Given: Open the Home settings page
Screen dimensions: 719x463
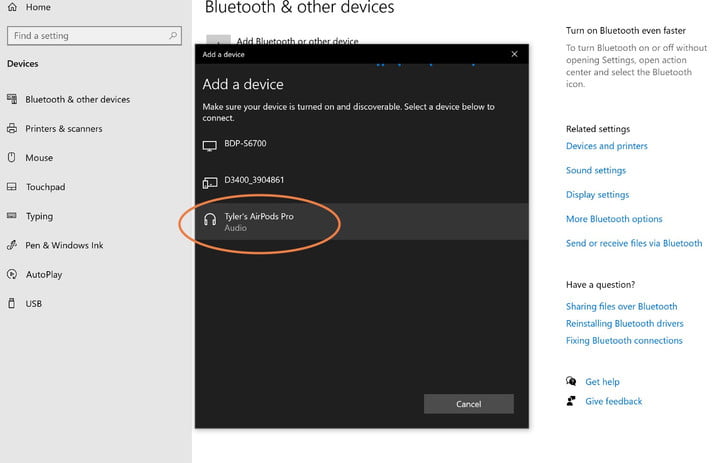Looking at the screenshot, I should click(x=38, y=7).
